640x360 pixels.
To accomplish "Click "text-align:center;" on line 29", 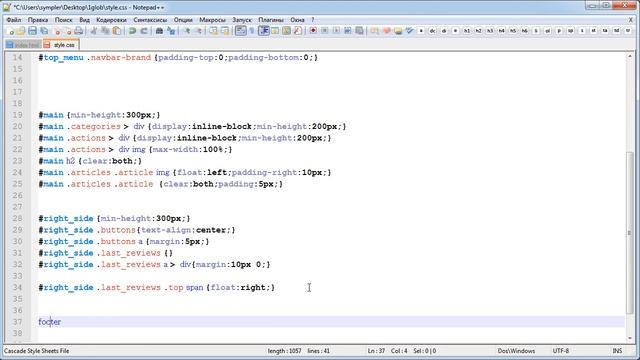I will pyautogui.click(x=187, y=230).
